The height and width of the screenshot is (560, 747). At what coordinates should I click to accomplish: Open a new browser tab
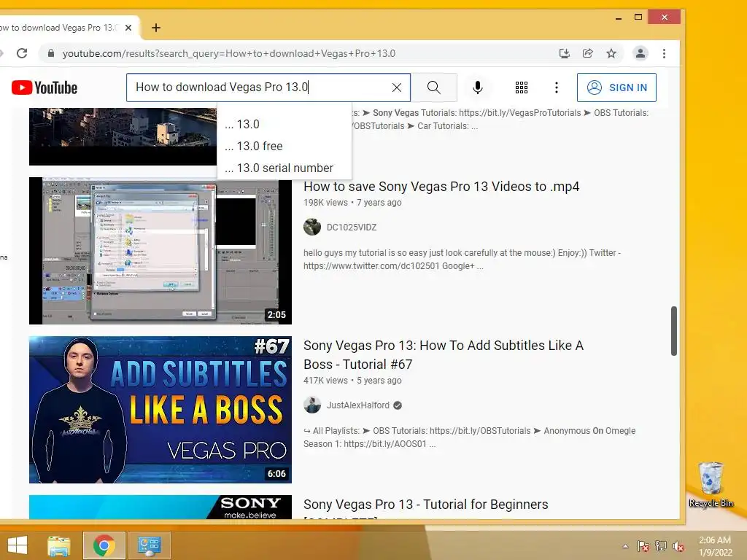point(156,28)
